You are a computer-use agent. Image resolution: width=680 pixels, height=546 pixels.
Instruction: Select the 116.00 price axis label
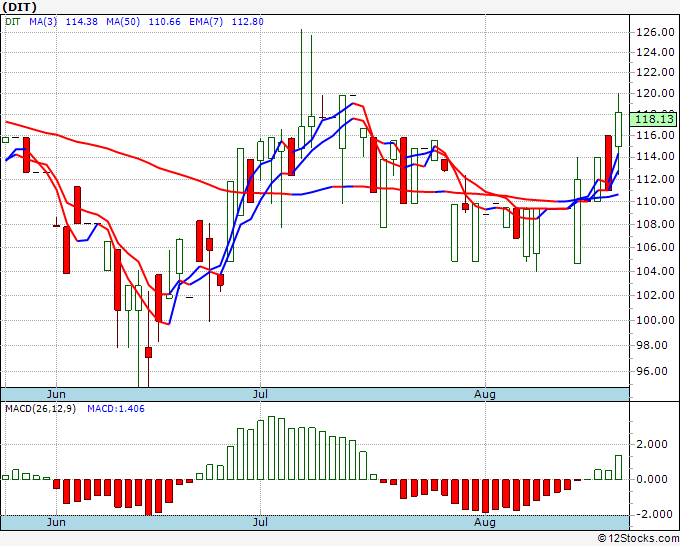(655, 135)
